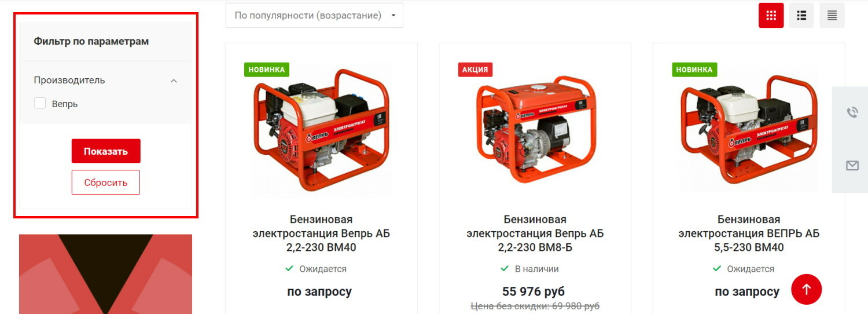Click the Производитель filter heading
Image resolution: width=868 pixels, height=314 pixels.
coord(69,81)
